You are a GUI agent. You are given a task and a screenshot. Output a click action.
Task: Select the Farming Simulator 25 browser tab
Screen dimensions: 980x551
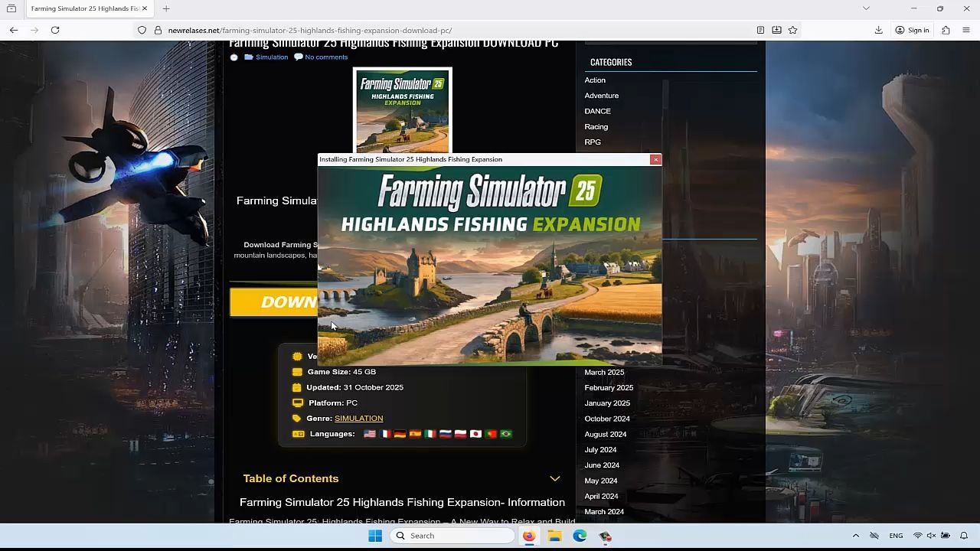coord(84,8)
